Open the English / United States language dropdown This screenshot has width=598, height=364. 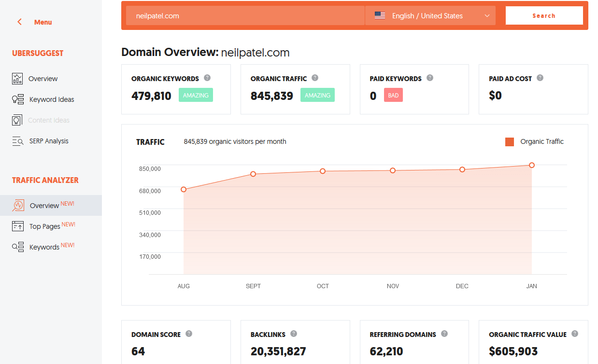[x=430, y=15]
